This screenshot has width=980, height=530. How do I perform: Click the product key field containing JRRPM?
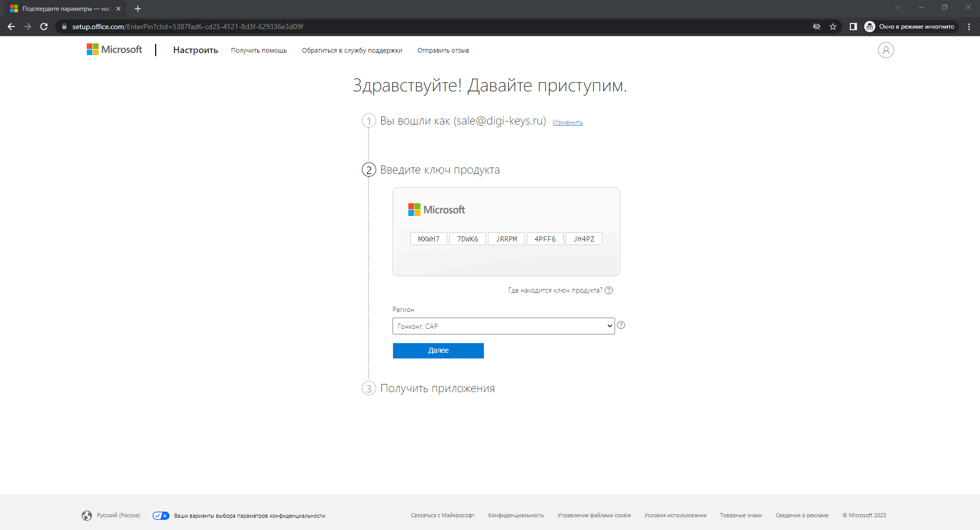pyautogui.click(x=506, y=239)
